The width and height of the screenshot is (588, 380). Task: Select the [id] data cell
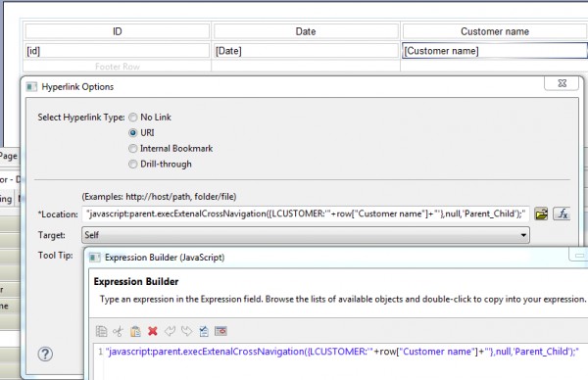[x=118, y=51]
